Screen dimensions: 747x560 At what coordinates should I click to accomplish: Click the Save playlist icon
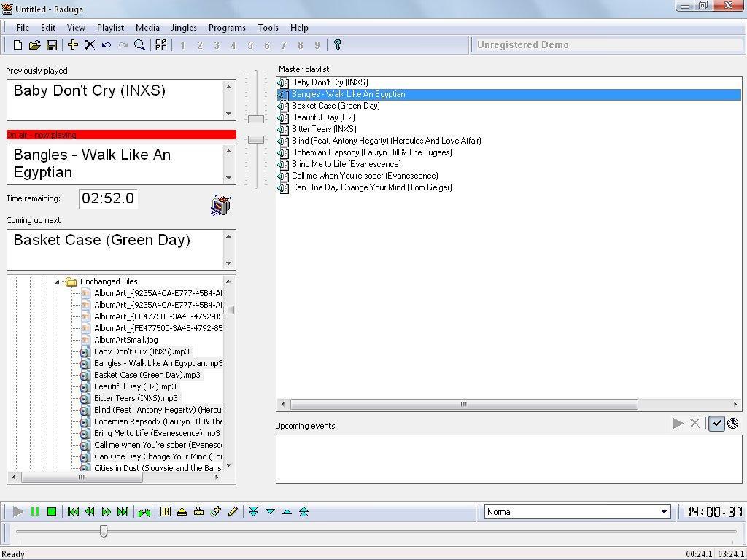pos(52,45)
